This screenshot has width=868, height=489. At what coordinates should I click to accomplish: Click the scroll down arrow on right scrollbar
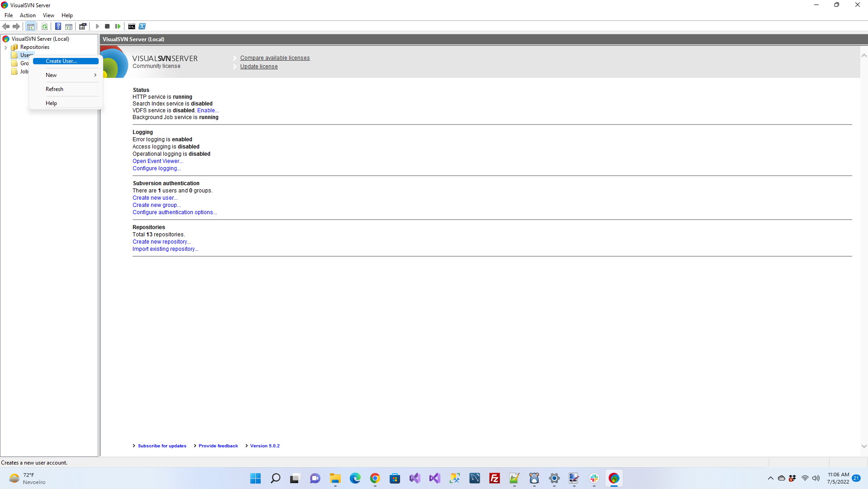coord(863,446)
